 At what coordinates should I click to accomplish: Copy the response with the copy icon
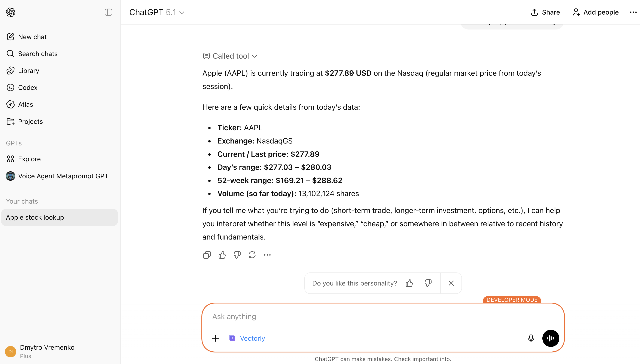(207, 255)
